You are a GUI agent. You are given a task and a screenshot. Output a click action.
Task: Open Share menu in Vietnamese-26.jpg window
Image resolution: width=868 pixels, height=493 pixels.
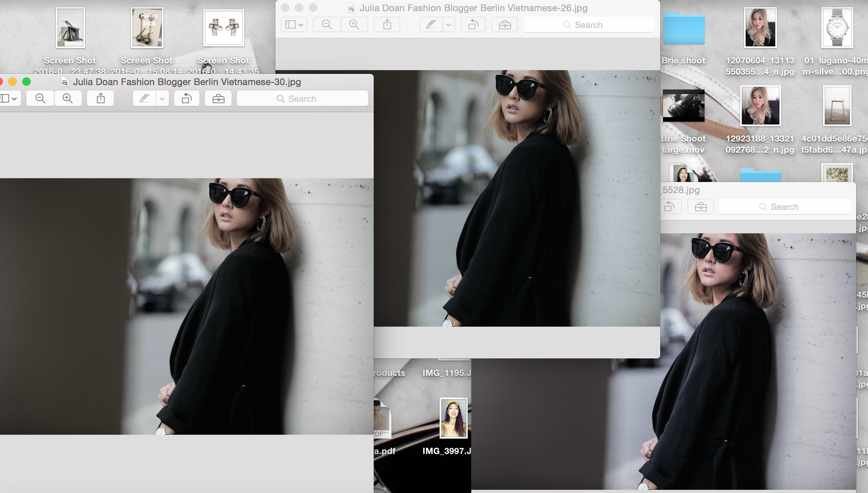(x=387, y=25)
